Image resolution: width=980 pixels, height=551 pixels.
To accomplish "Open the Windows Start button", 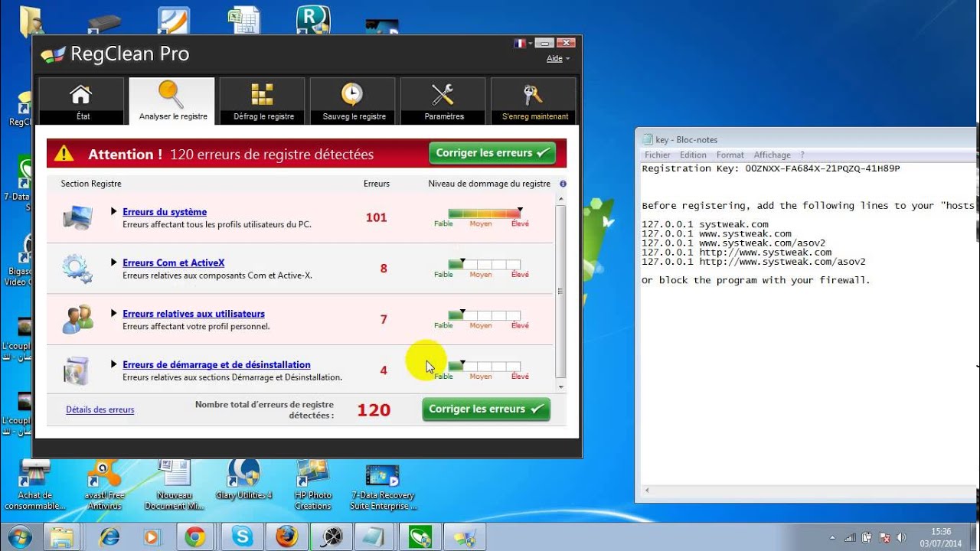I will [x=18, y=536].
